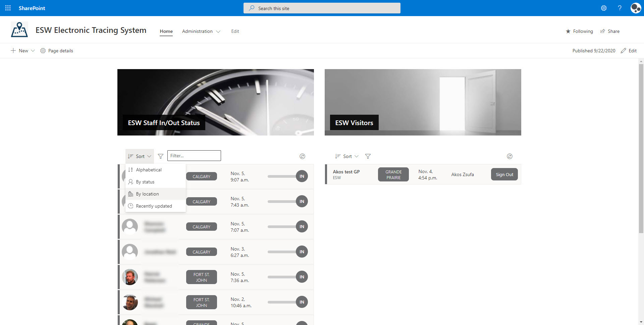Click the Share button
This screenshot has height=325, width=644.
[x=610, y=31]
